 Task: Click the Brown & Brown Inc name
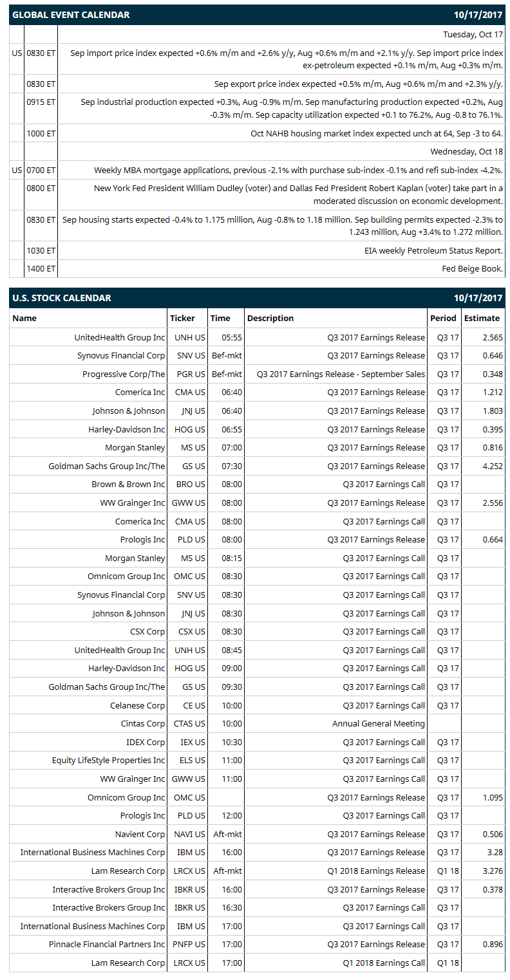tap(128, 484)
